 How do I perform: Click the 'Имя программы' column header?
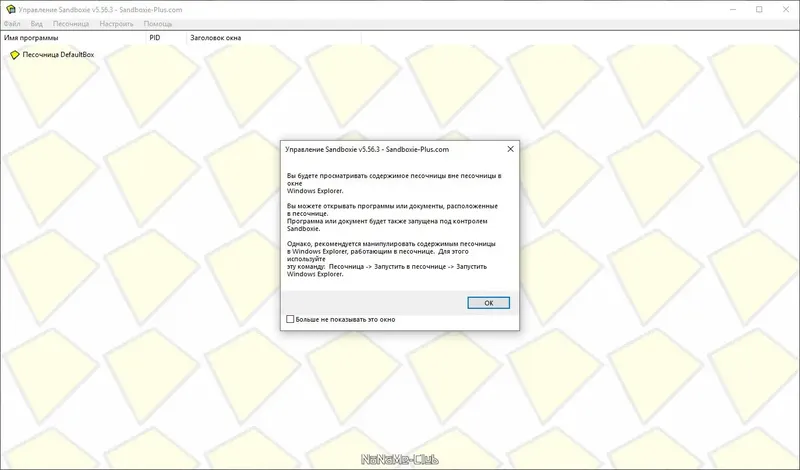(x=73, y=38)
